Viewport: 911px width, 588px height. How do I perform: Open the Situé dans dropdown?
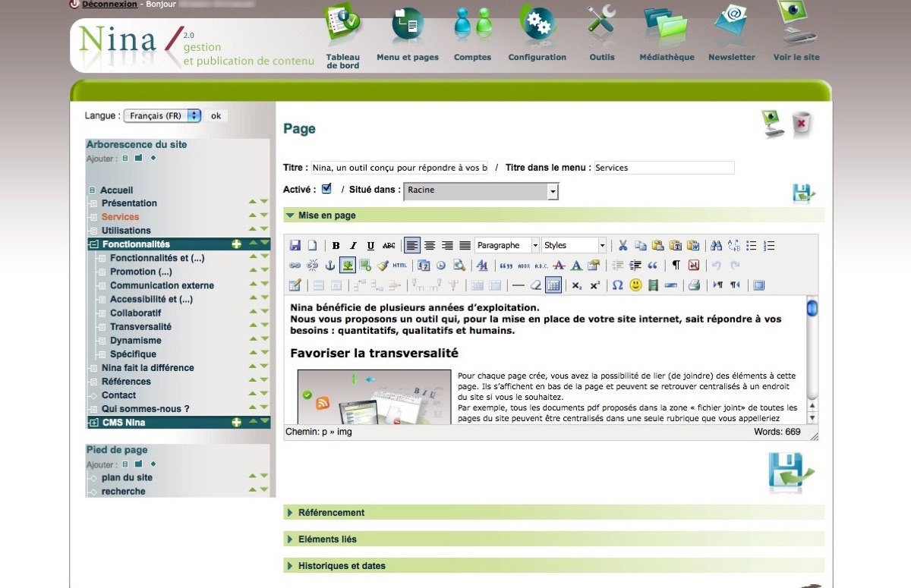(x=481, y=191)
